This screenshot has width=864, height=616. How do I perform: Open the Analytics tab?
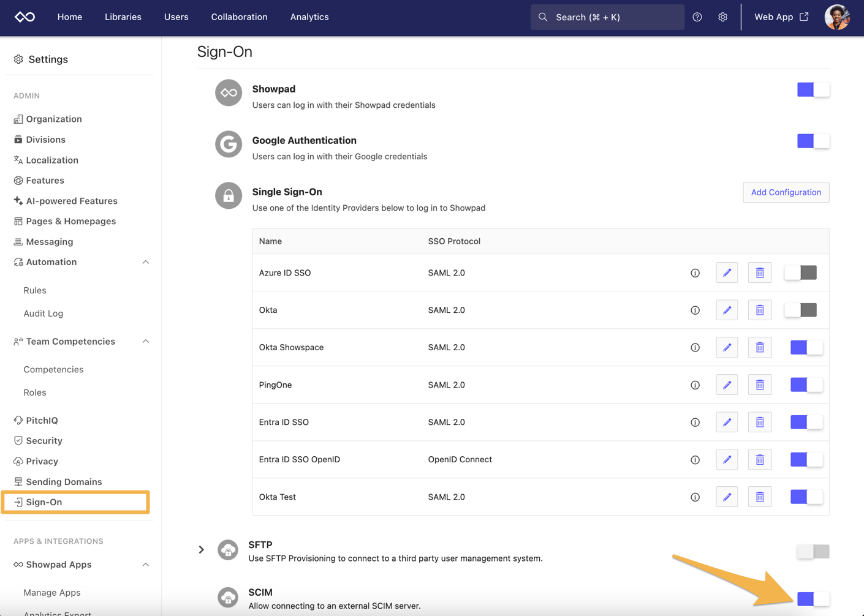coord(309,17)
